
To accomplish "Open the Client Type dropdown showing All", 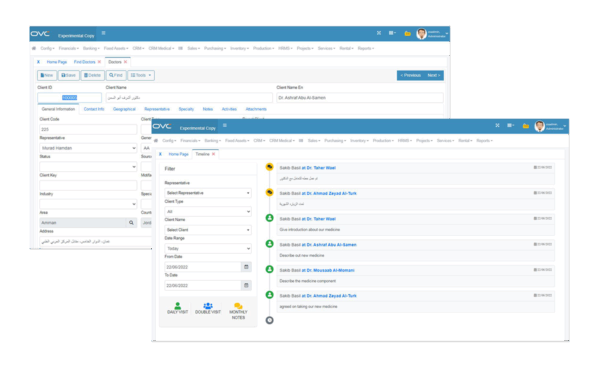I will (208, 211).
